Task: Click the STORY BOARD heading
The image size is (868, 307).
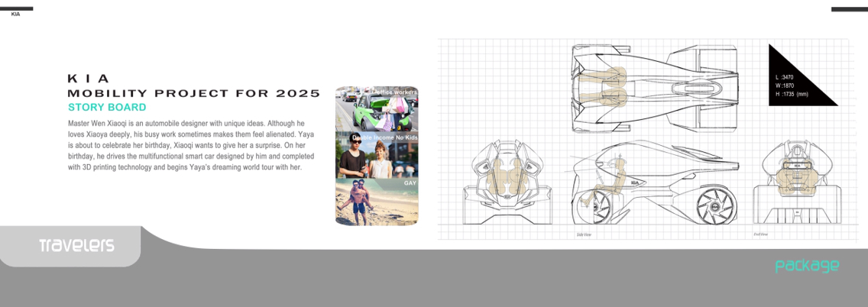Action: 107,108
